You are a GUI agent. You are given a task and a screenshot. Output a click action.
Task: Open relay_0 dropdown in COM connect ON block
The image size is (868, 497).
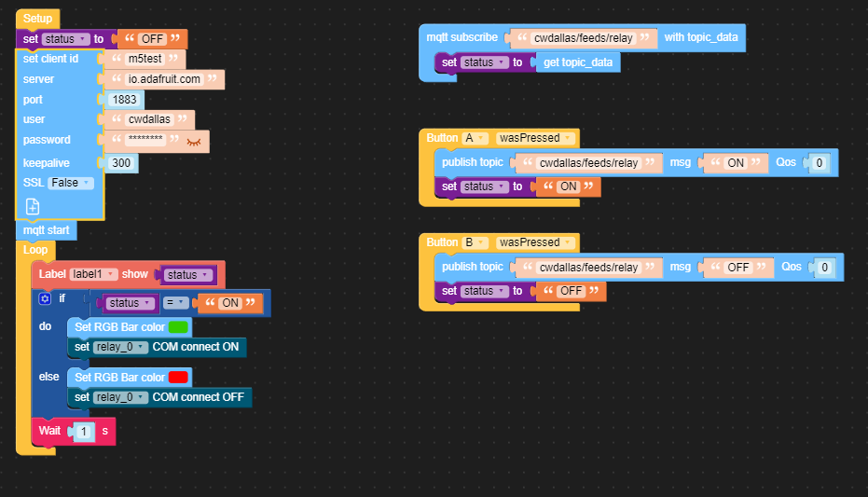(x=121, y=347)
